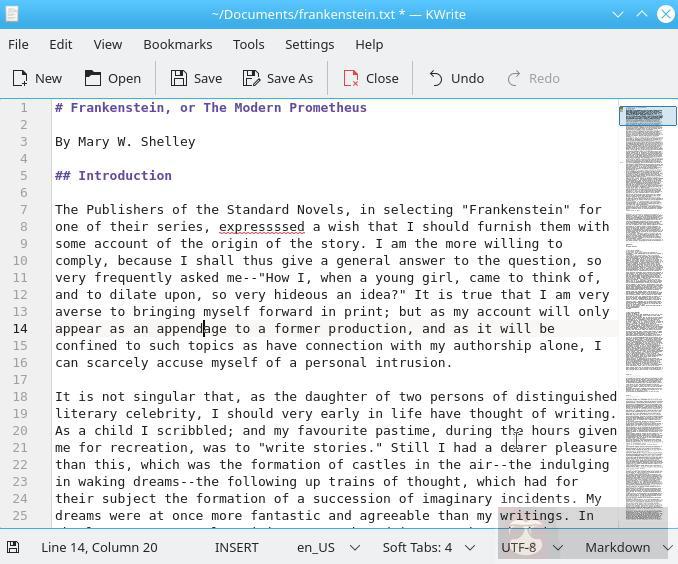Open a file with the Open icon
The width and height of the screenshot is (678, 564).
click(x=112, y=78)
